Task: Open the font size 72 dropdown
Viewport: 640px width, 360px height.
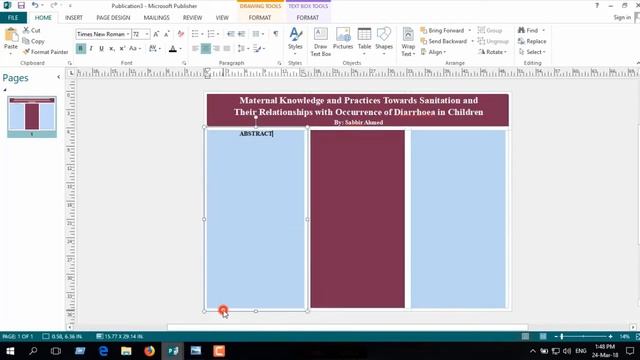Action: (x=147, y=34)
